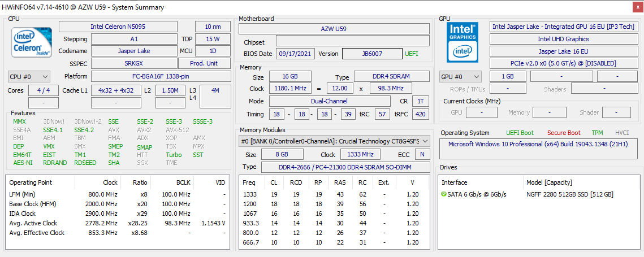Open the CPU #0 selector dropdown
This screenshot has width=644, height=257.
point(29,76)
